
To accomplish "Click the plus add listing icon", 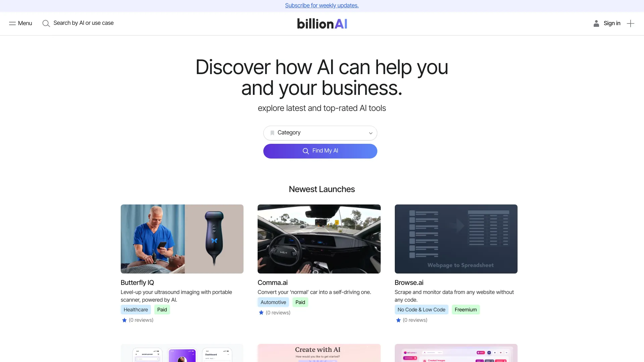I will [631, 23].
